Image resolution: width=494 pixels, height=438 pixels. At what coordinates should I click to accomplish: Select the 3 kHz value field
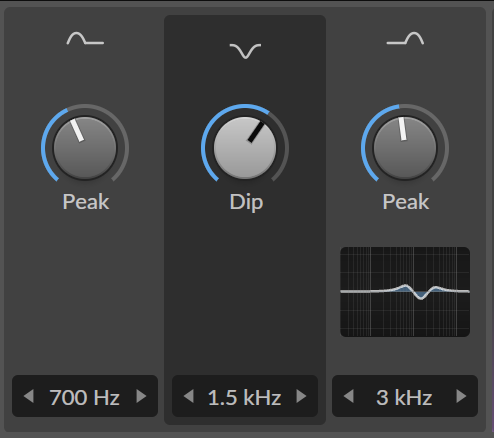point(405,396)
